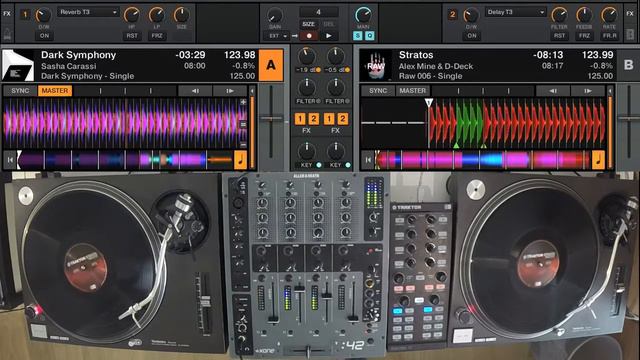This screenshot has height=360, width=640.
Task: Toggle MASTER on deck A
Action: 55,91
